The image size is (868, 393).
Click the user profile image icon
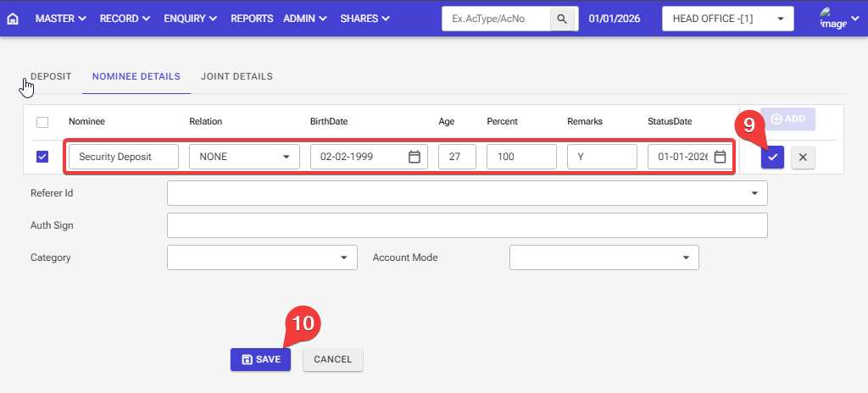(x=833, y=19)
